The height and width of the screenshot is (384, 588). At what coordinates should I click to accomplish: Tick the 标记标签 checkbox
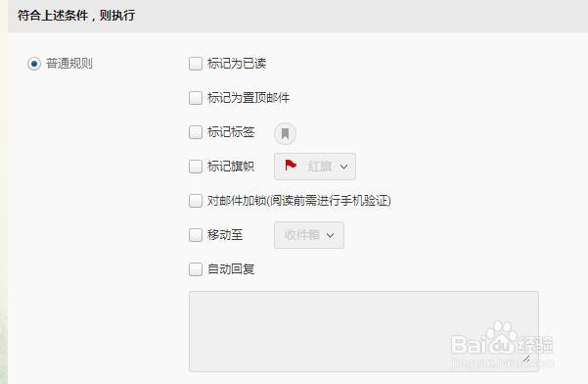click(x=196, y=132)
